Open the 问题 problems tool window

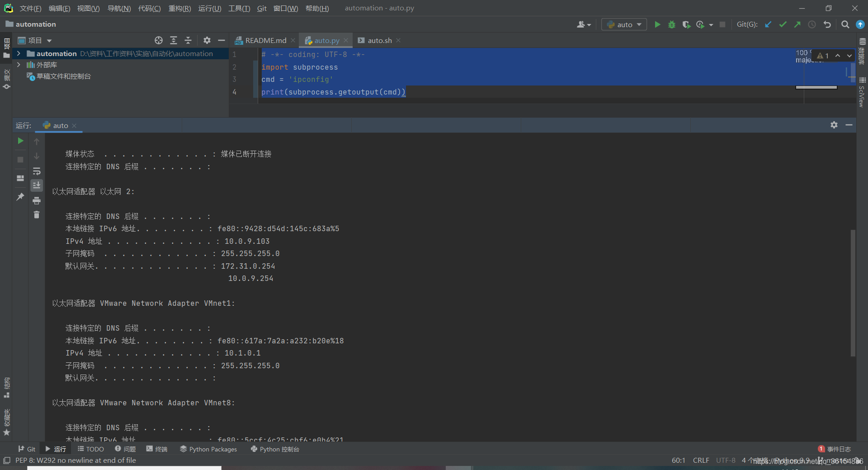pyautogui.click(x=125, y=449)
